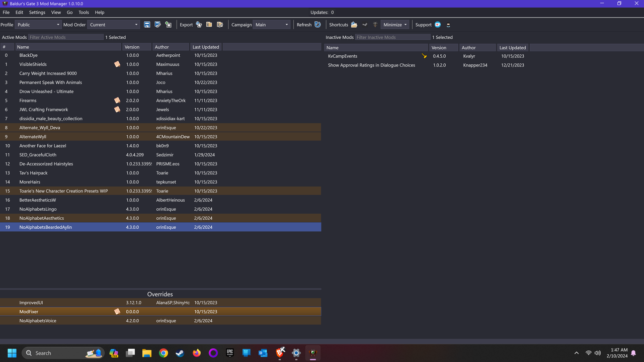Viewport: 644px width, 362px height.
Task: Launch Steam via the Steam shortcut icon
Action: (365, 24)
